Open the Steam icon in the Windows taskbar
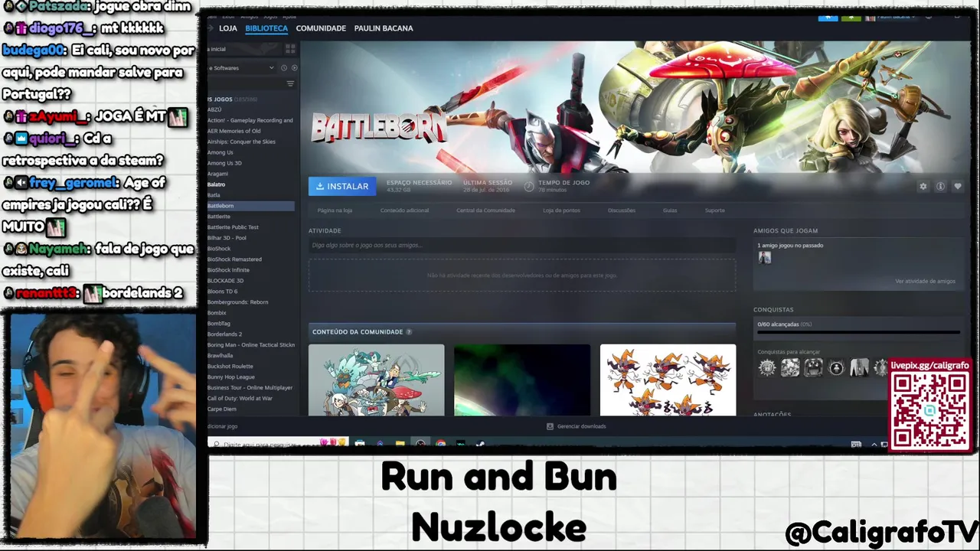The height and width of the screenshot is (551, 980). pyautogui.click(x=480, y=444)
